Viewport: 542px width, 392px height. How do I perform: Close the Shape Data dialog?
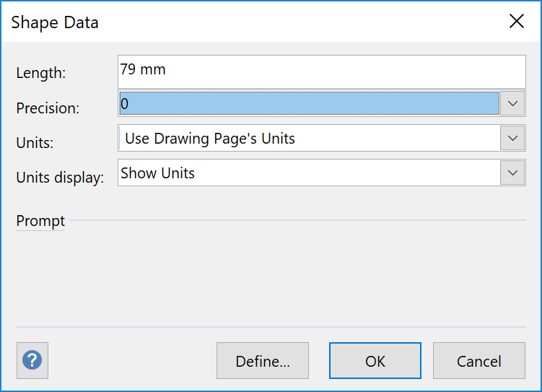pos(517,21)
